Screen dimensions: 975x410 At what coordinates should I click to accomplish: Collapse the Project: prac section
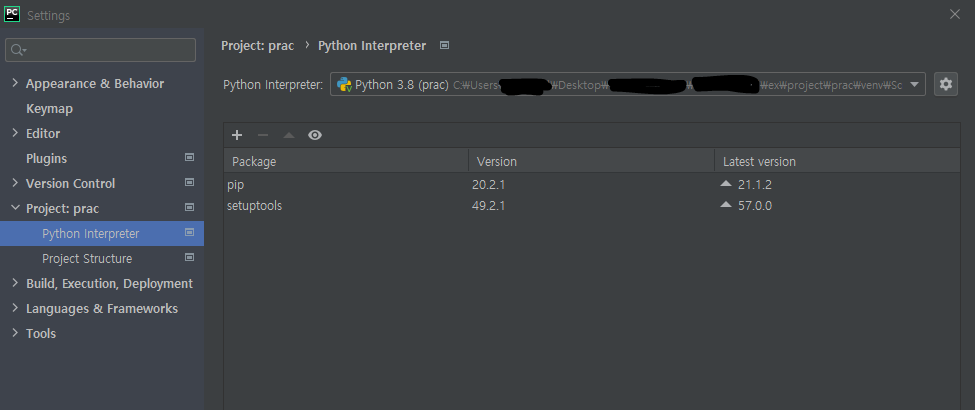14,209
